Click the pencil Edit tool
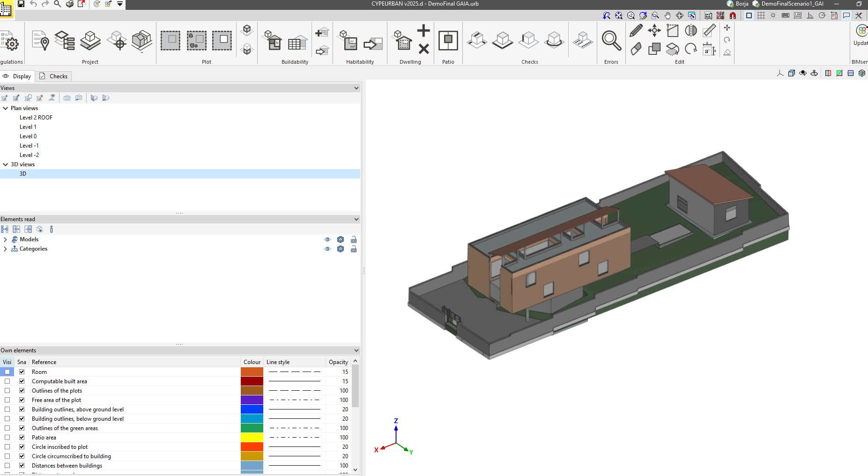868x476 pixels. coord(636,31)
